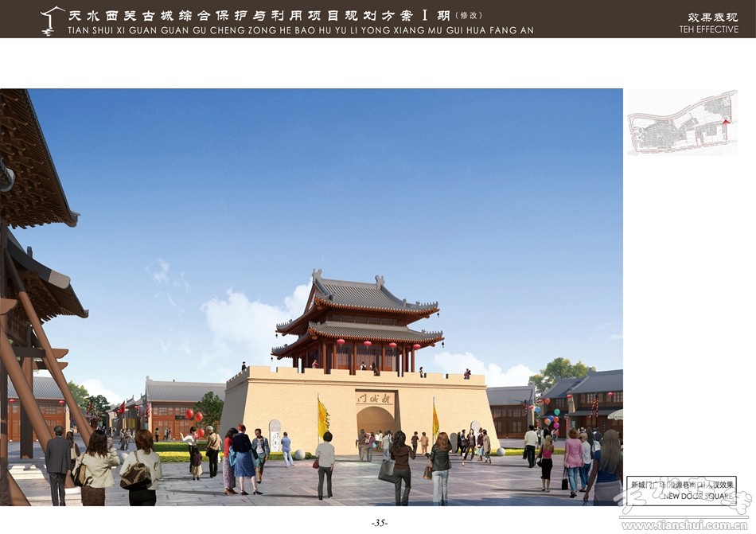The image size is (756, 534).
Task: Click the left yellow flag by gate
Action: click(x=323, y=419)
